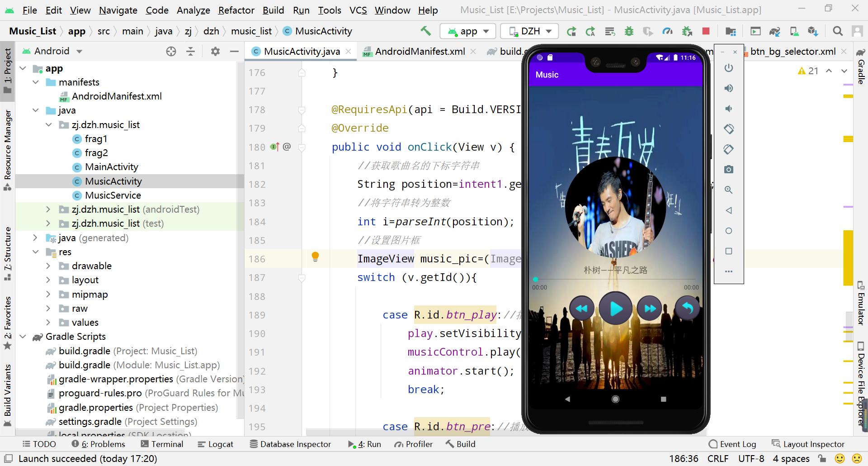868x466 pixels.
Task: Take emulator screenshot with camera icon
Action: [x=729, y=169]
